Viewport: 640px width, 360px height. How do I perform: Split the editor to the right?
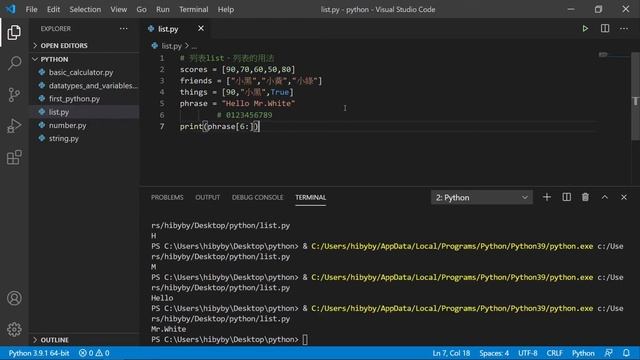click(x=604, y=29)
